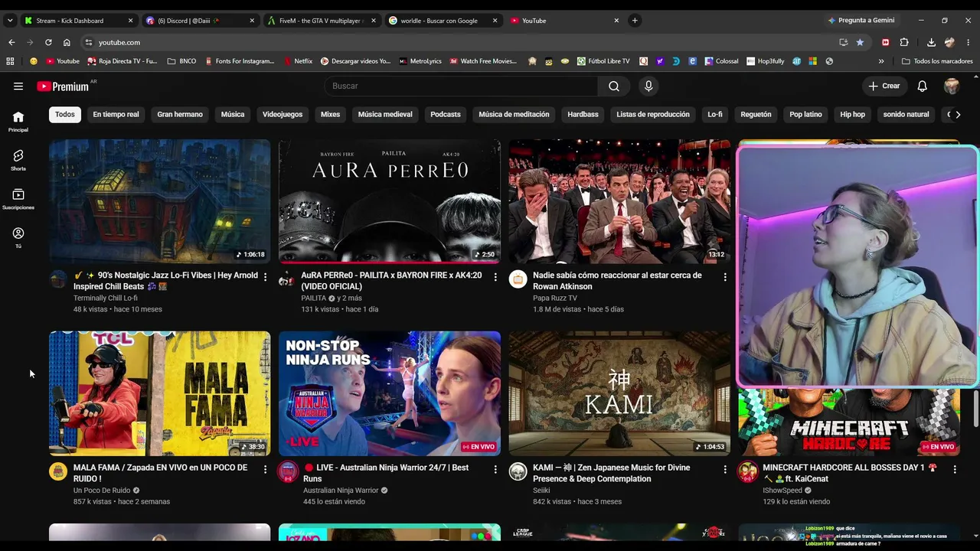The width and height of the screenshot is (980, 551).
Task: Open Suscripciones in the sidebar
Action: click(x=18, y=199)
